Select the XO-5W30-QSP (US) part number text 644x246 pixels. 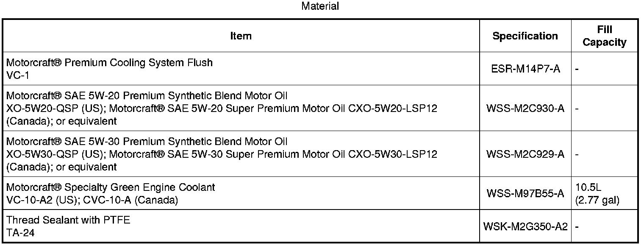click(55, 154)
